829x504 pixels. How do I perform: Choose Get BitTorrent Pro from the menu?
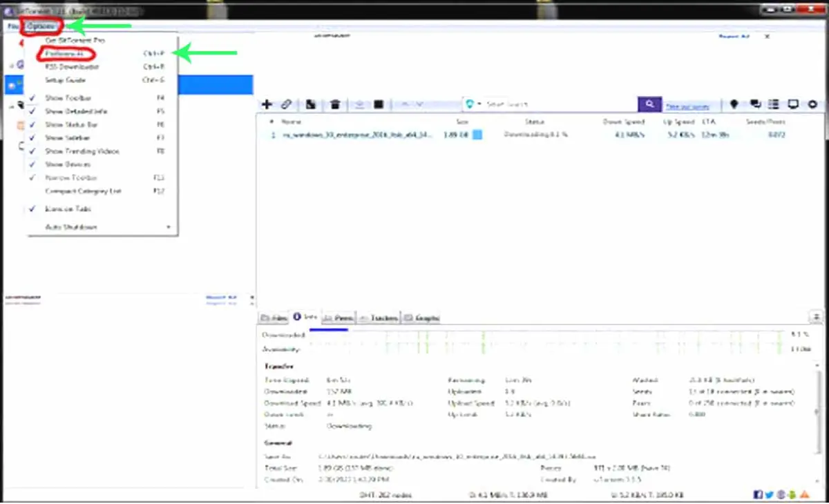point(102,41)
